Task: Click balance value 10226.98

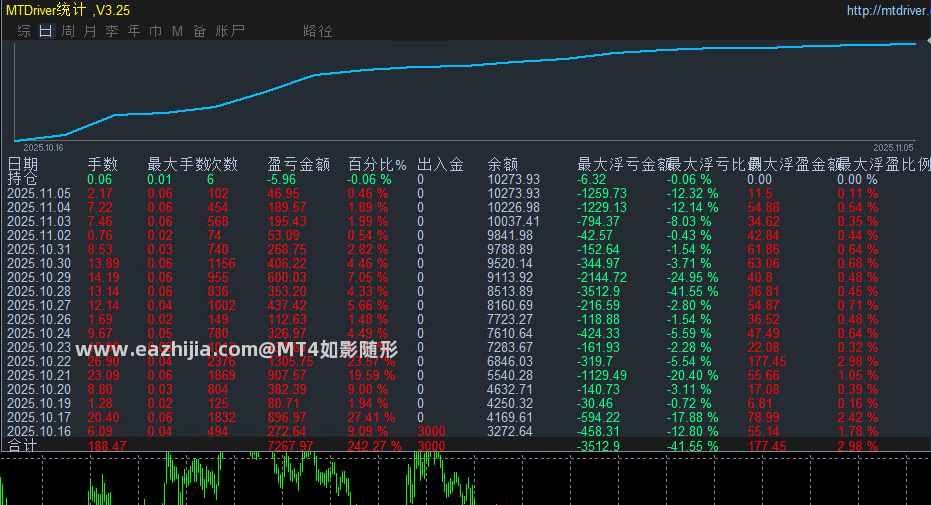Action: pos(514,208)
